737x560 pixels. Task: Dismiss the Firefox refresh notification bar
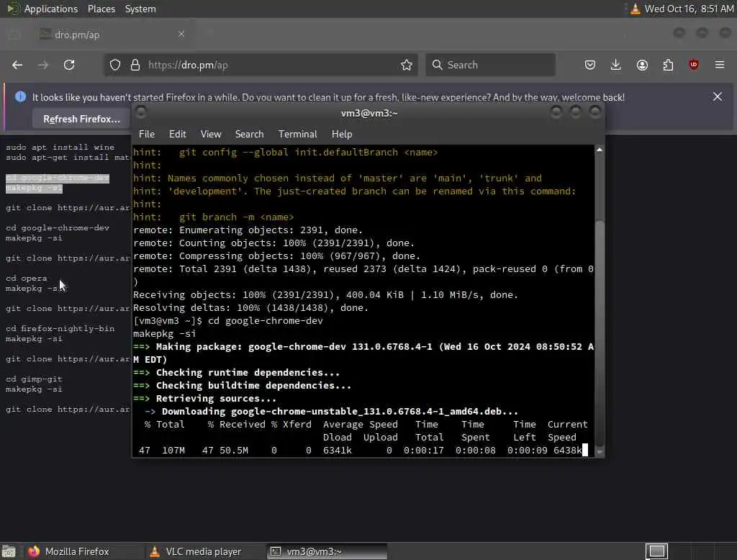point(718,97)
